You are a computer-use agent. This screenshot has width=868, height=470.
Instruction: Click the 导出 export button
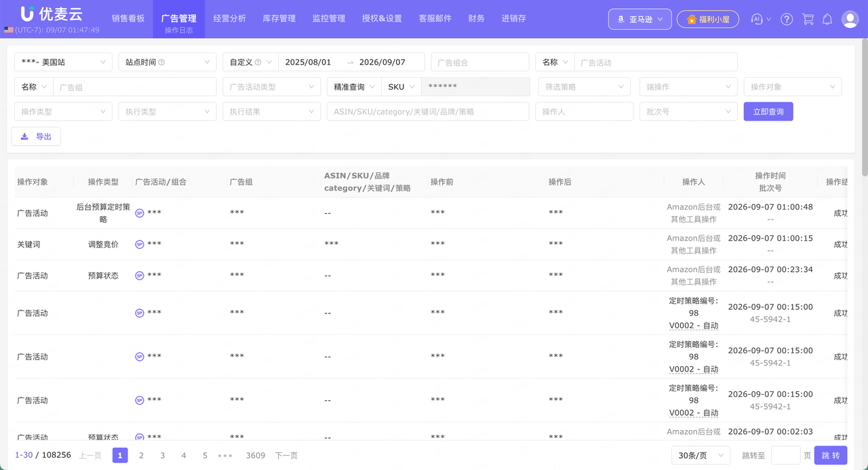click(x=36, y=136)
